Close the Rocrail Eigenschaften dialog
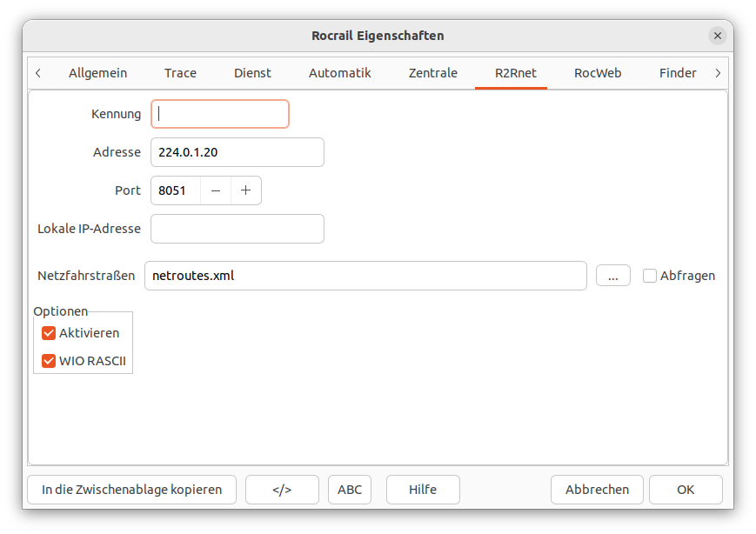 (x=717, y=36)
